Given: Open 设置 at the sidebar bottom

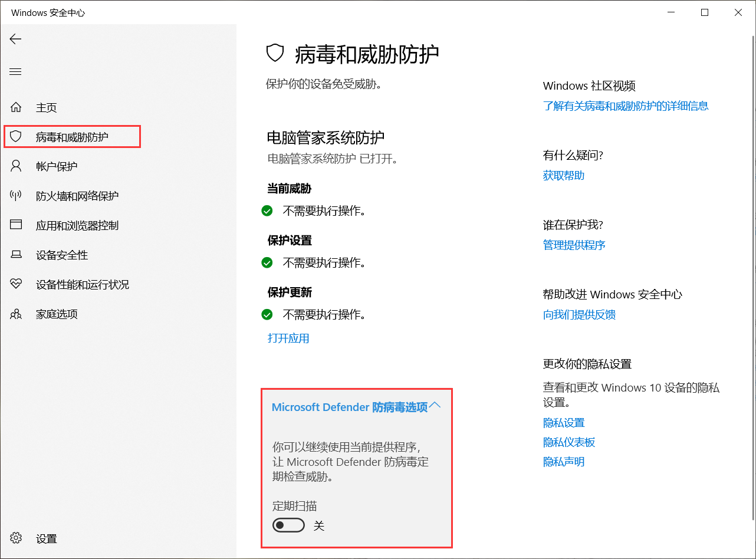Looking at the screenshot, I should tap(47, 538).
